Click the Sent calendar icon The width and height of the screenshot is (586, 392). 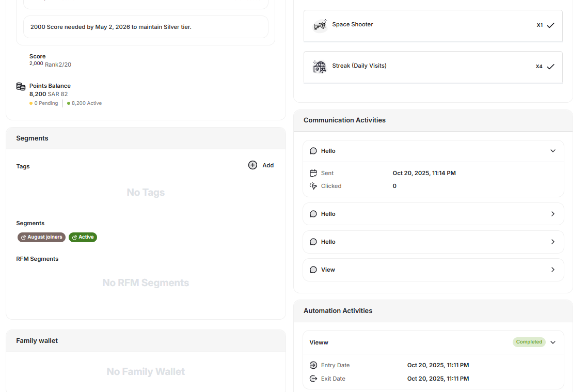[313, 173]
